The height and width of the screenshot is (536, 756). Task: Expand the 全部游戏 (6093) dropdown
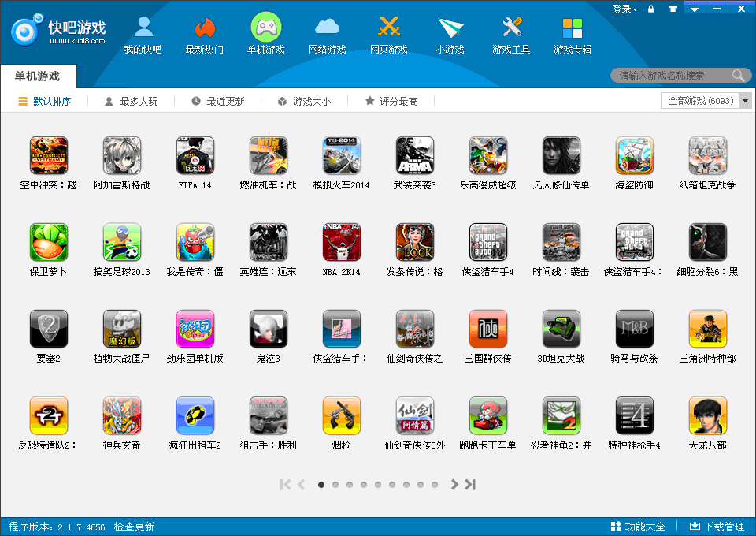click(745, 101)
